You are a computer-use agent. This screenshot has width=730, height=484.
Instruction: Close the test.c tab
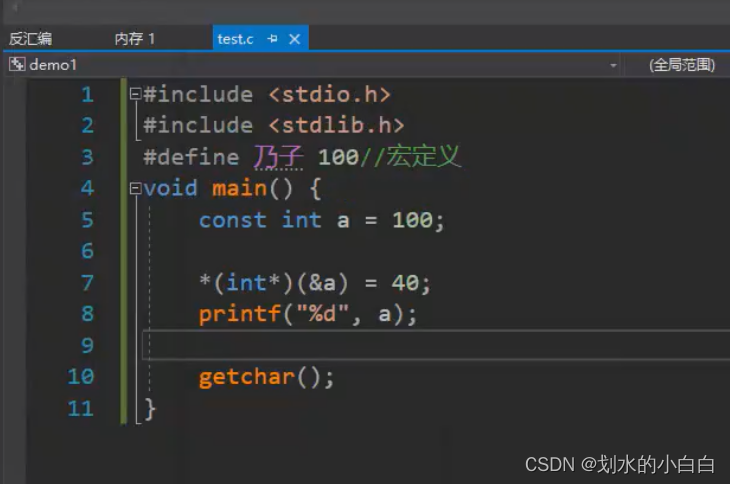point(294,39)
